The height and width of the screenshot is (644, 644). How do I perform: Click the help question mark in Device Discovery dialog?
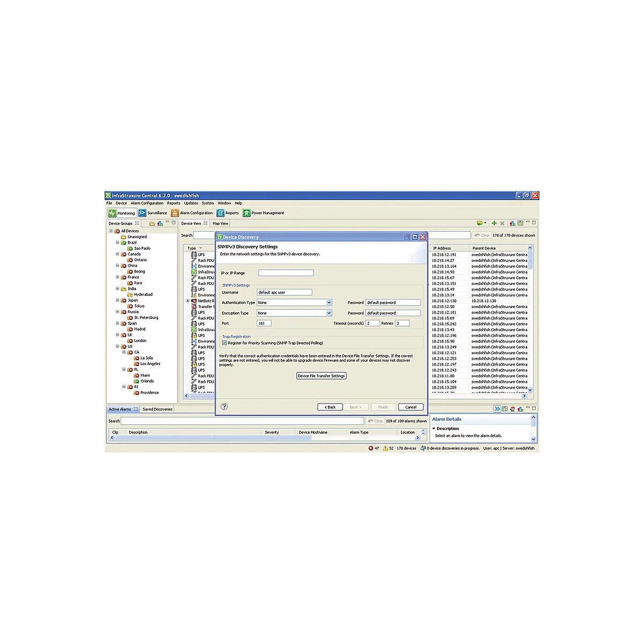[224, 407]
